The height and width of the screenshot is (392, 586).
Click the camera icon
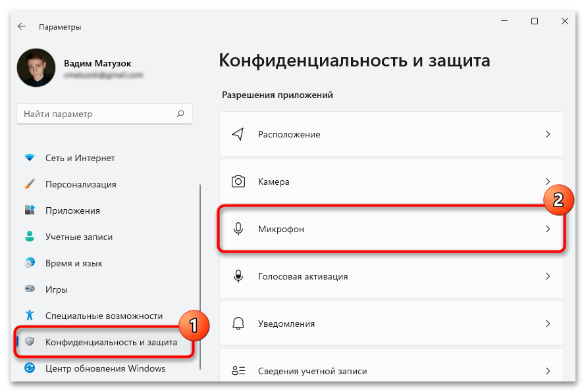coord(238,182)
